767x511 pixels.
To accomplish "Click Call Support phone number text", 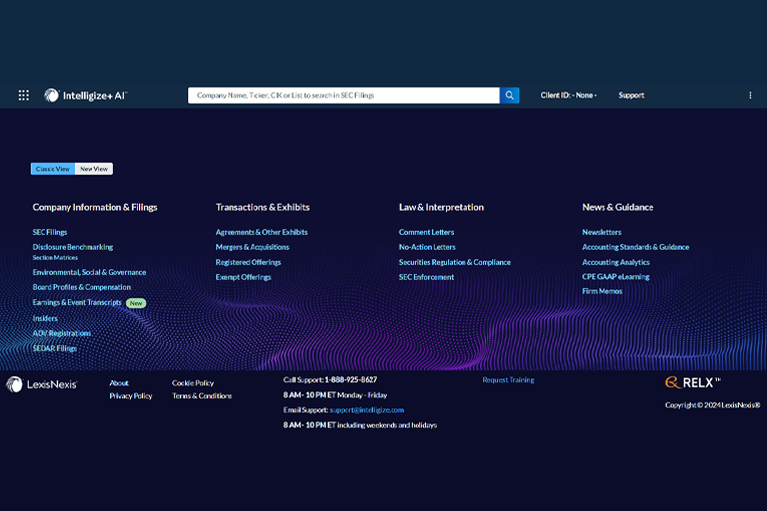I will [x=351, y=380].
